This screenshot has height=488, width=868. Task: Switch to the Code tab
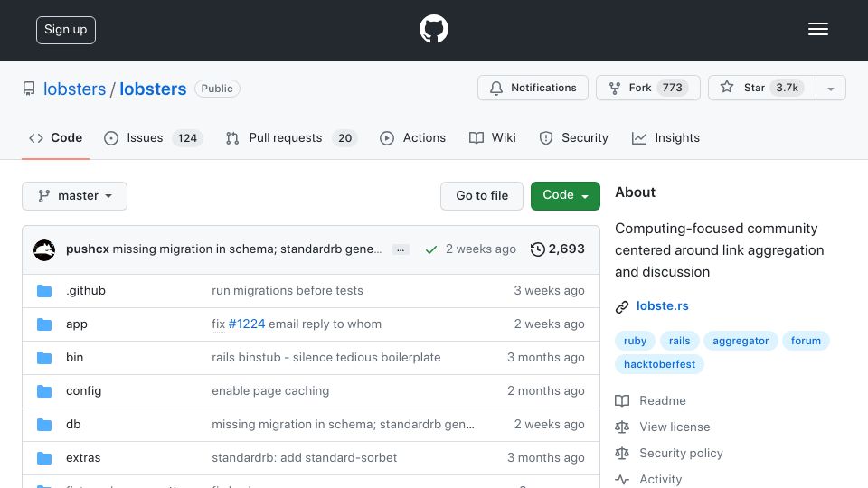(55, 137)
